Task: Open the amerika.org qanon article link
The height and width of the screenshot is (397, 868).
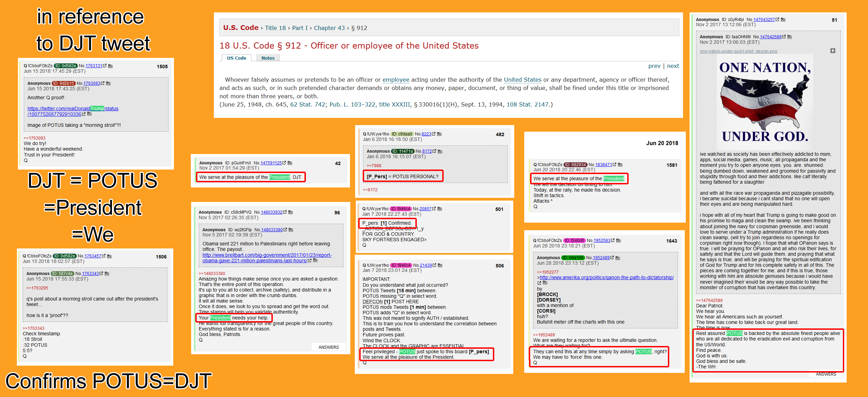Action: point(606,277)
